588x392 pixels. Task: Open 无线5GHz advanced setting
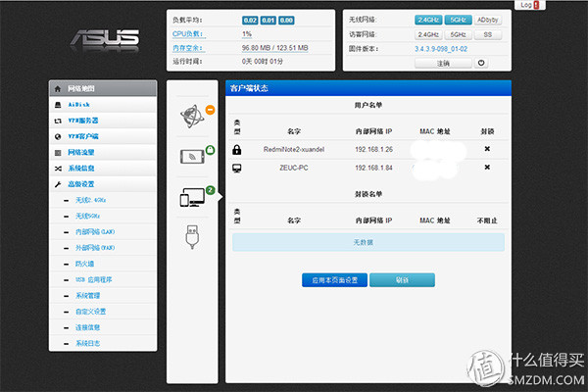click(x=87, y=216)
